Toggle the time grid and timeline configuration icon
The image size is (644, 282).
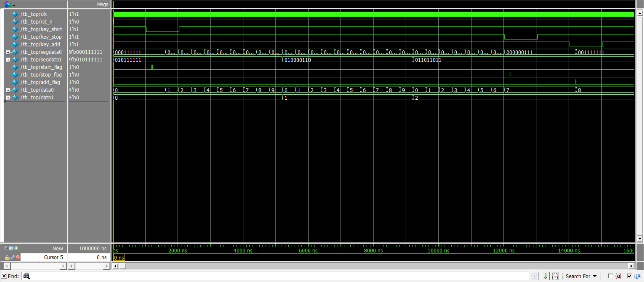tap(6, 248)
